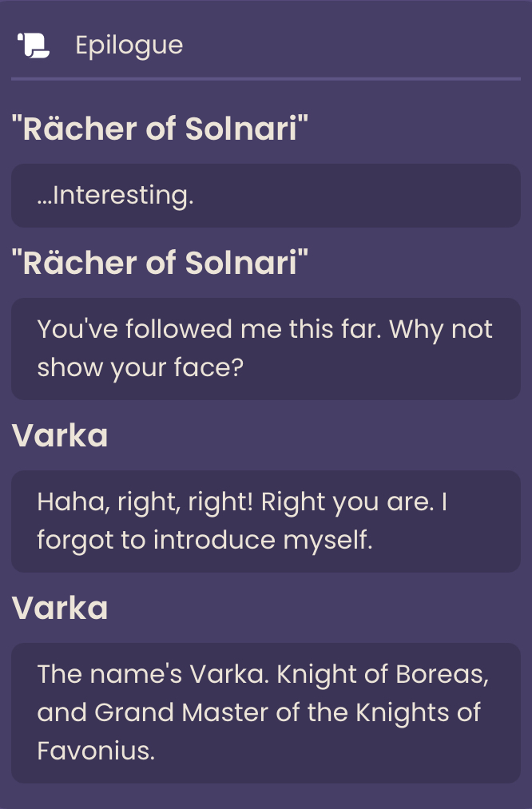This screenshot has height=809, width=532.
Task: Click speaker name above "...Interesting." line
Action: [160, 129]
